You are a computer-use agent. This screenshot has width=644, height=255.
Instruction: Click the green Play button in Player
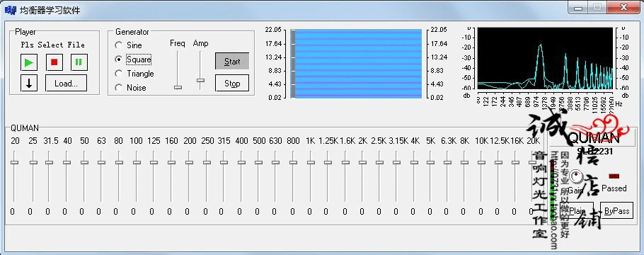point(29,62)
